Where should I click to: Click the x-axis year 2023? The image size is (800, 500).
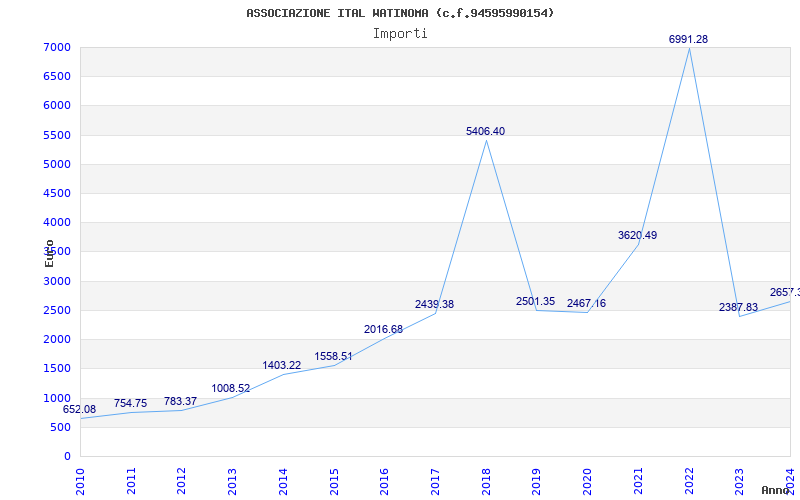pos(739,482)
